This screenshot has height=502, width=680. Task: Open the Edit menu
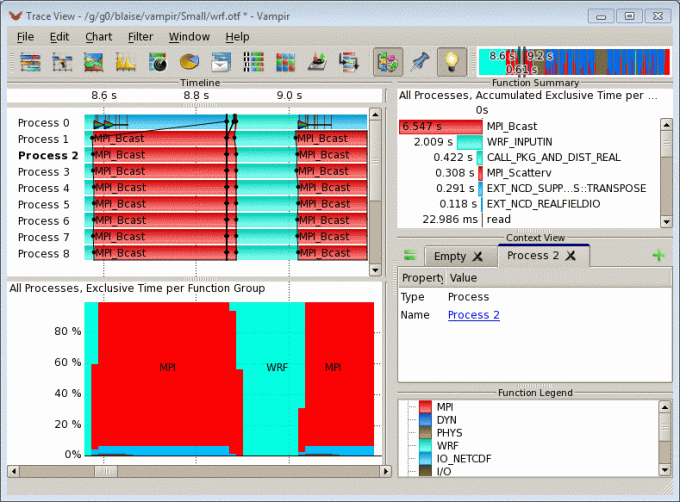[x=59, y=37]
